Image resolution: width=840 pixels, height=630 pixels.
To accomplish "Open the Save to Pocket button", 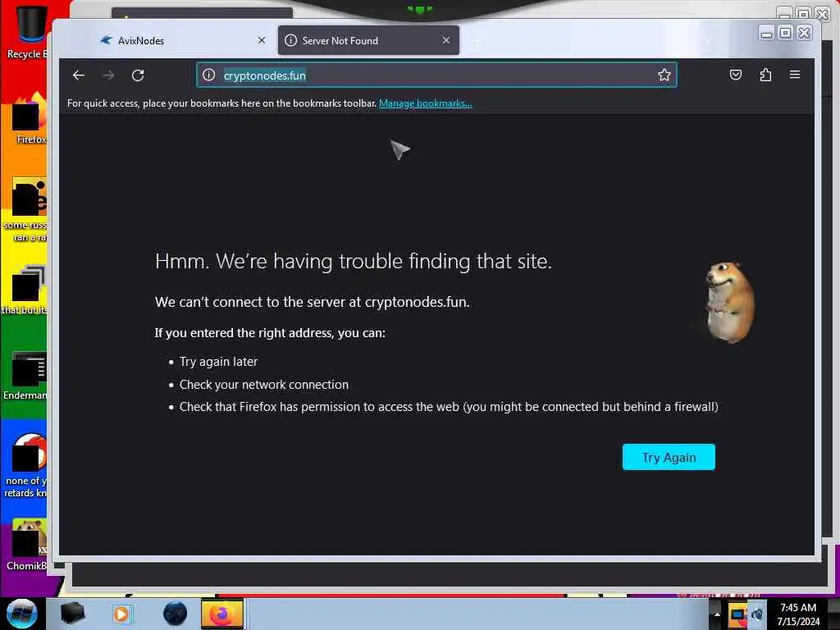I will click(736, 75).
